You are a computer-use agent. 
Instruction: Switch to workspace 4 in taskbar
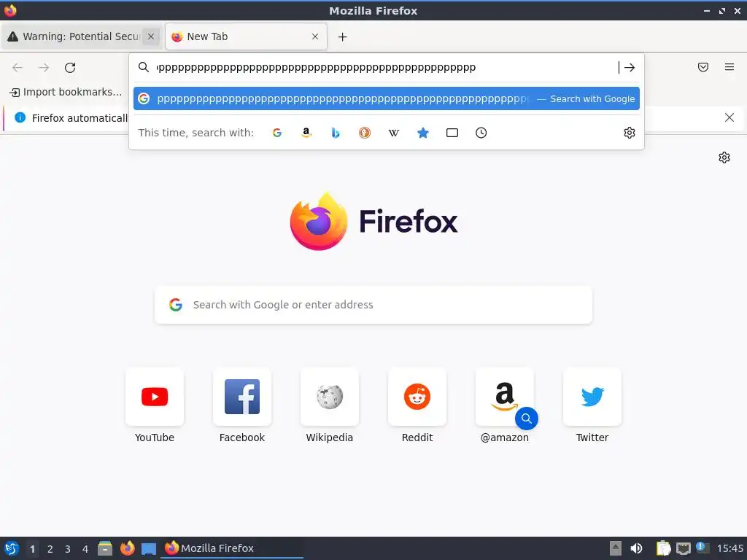click(x=85, y=549)
